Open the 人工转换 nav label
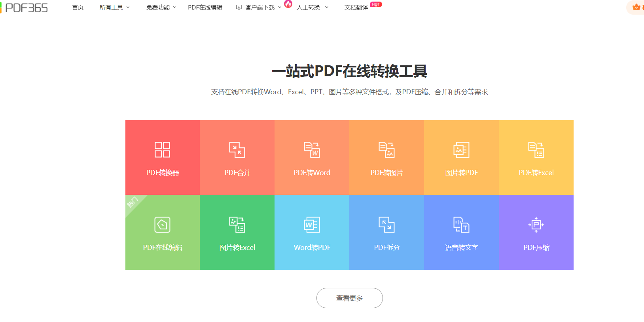 point(308,8)
